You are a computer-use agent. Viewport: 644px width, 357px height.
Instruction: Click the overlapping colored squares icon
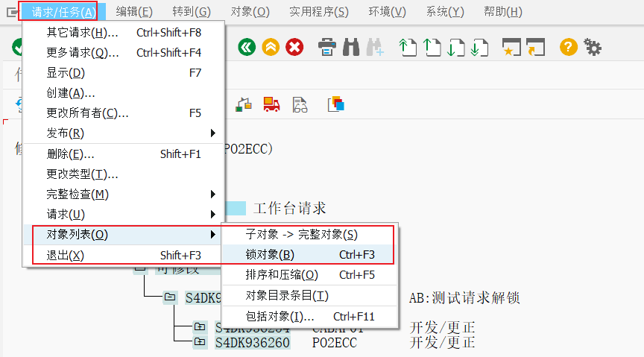pos(336,104)
